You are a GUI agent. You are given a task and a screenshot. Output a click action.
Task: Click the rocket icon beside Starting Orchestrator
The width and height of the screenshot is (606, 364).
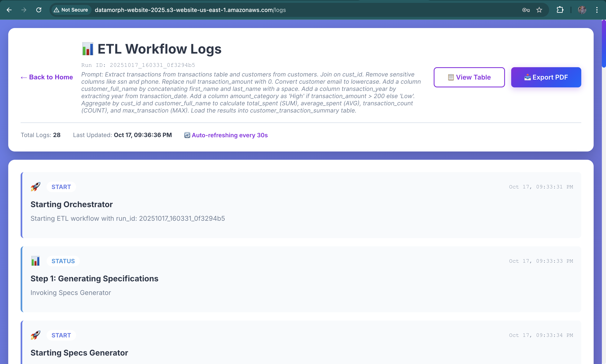36,187
